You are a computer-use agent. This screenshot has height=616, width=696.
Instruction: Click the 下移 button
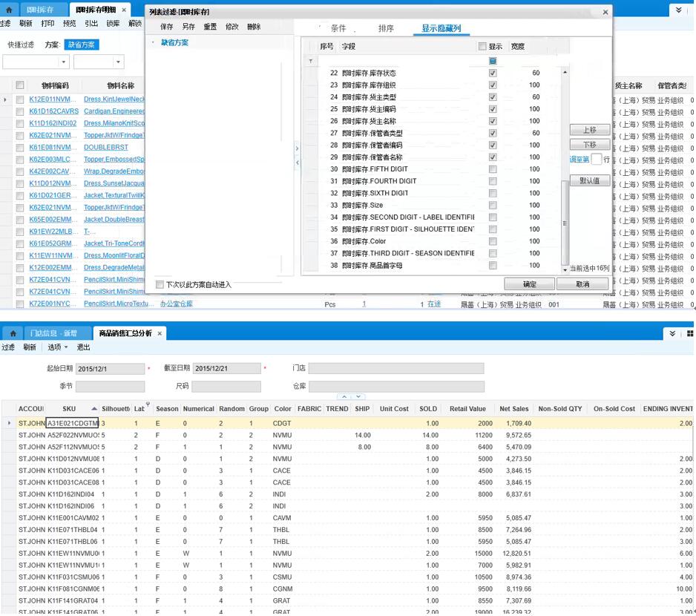tap(589, 145)
